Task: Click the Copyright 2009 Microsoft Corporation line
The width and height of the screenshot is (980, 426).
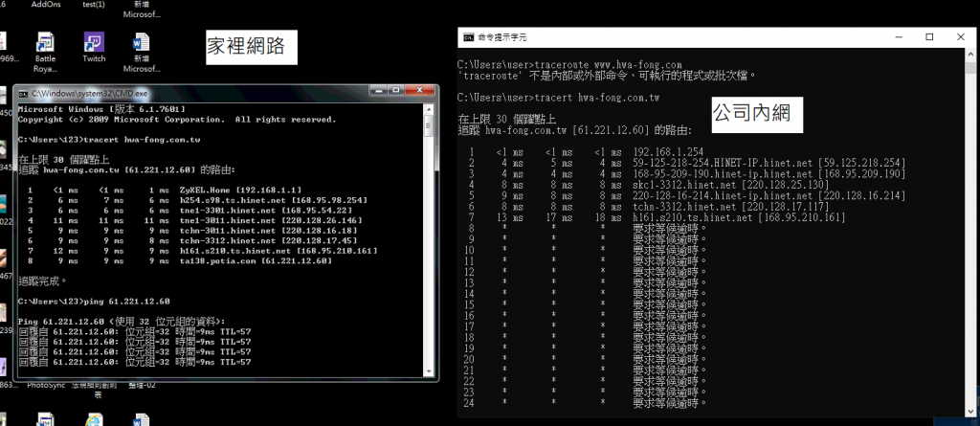Action: pos(177,119)
